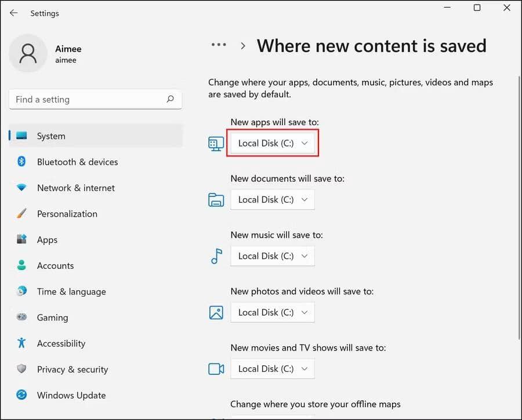Select the Time & language clock icon
522x420 pixels.
pyautogui.click(x=21, y=291)
